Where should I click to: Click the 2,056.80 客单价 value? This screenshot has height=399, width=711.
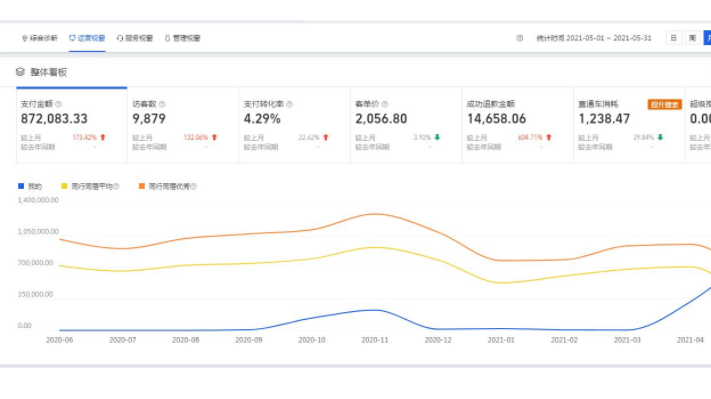pyautogui.click(x=381, y=119)
